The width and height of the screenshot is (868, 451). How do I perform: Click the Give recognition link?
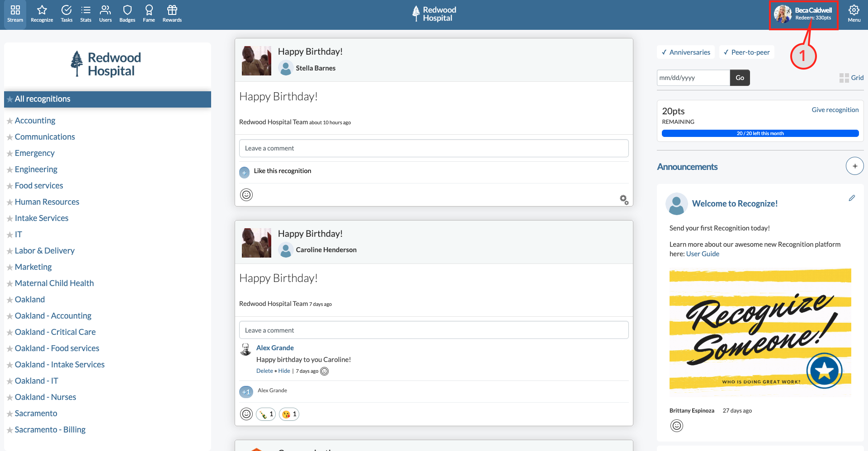pyautogui.click(x=835, y=109)
